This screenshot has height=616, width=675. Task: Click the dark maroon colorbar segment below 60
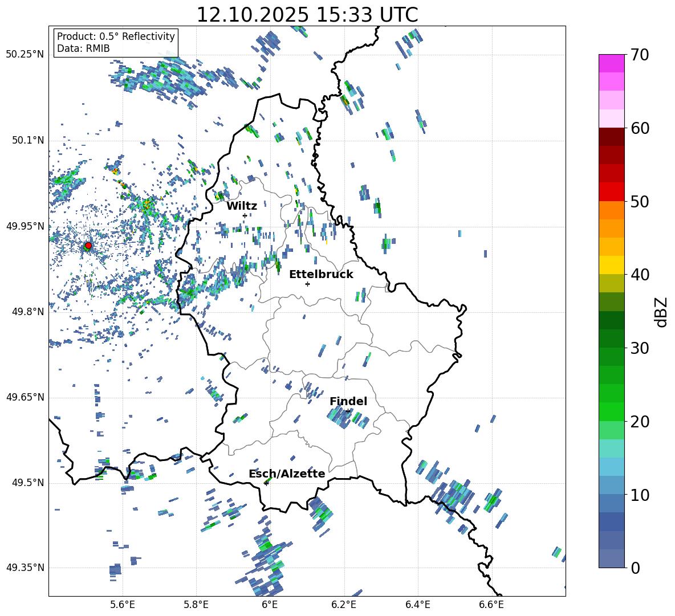612,137
